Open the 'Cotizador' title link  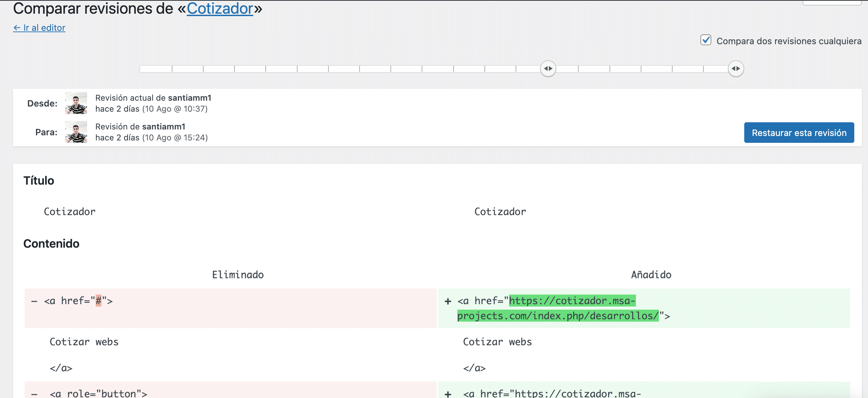tap(220, 9)
